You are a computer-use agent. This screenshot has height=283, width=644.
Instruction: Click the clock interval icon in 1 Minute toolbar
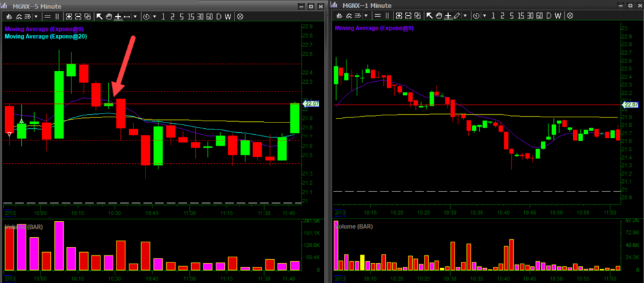477,16
